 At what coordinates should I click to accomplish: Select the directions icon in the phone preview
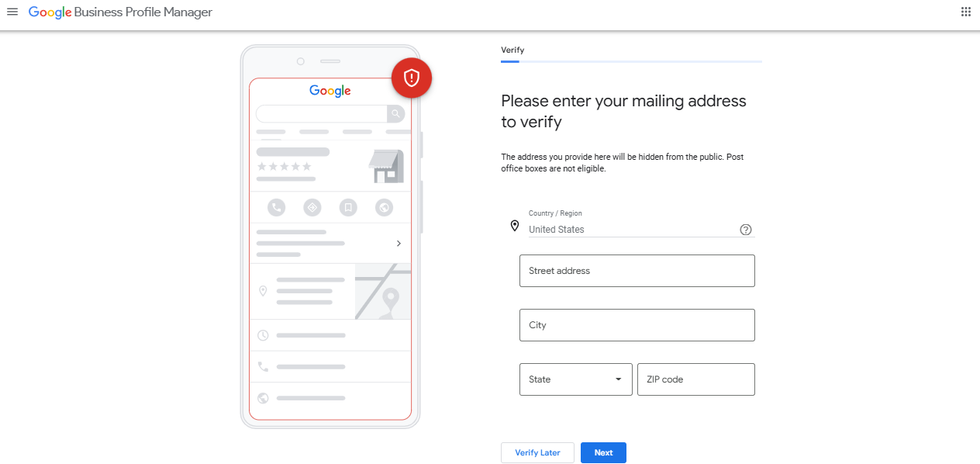[x=312, y=207]
